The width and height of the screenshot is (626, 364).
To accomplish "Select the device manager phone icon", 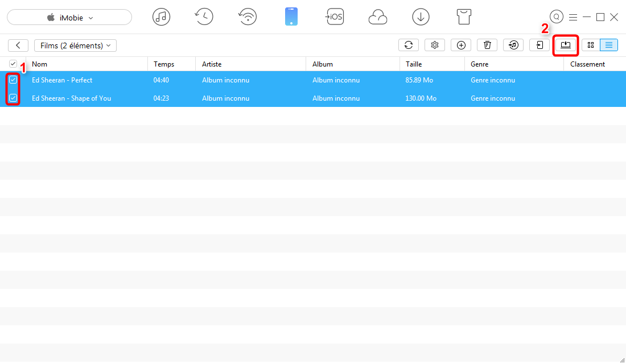I will 291,17.
